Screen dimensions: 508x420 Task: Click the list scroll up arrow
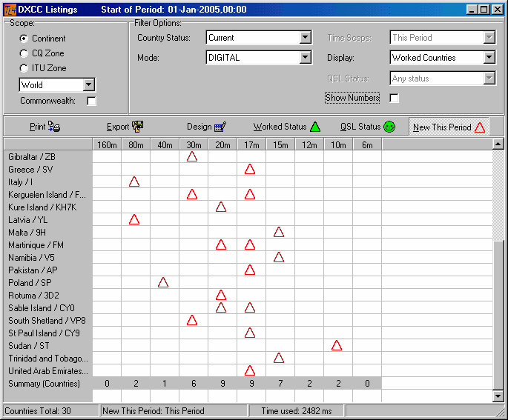(x=498, y=144)
